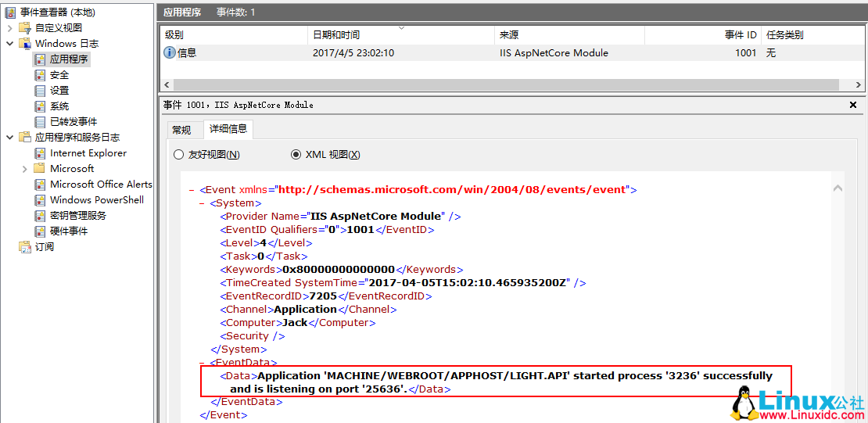Screen dimensions: 868x423
Task: Click the 订阅 subscriptions icon
Action: click(x=25, y=247)
